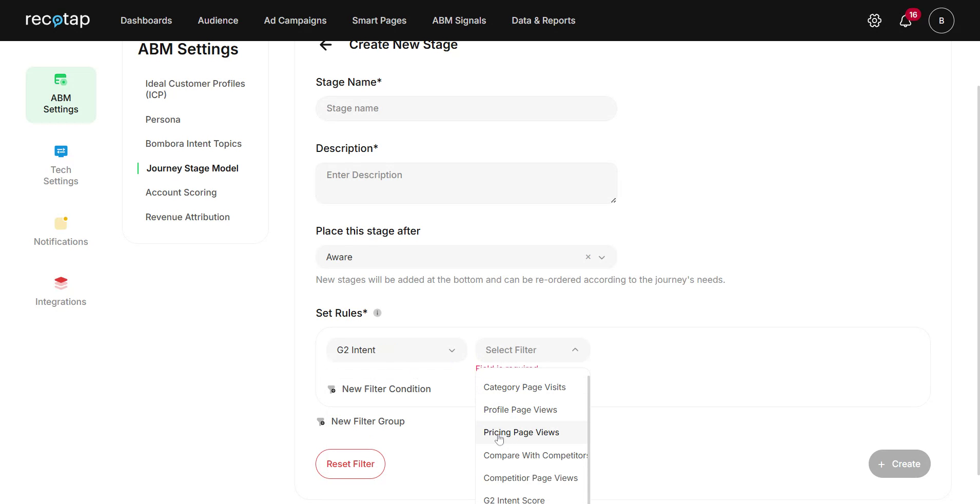Collapse the Select Filter dropdown

[x=575, y=350]
